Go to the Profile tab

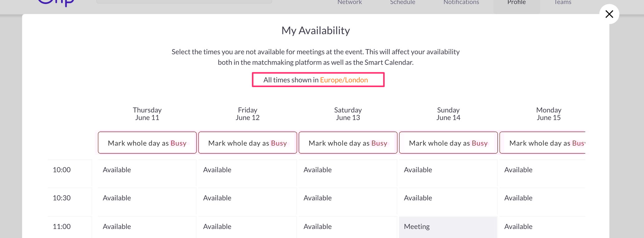(x=516, y=2)
